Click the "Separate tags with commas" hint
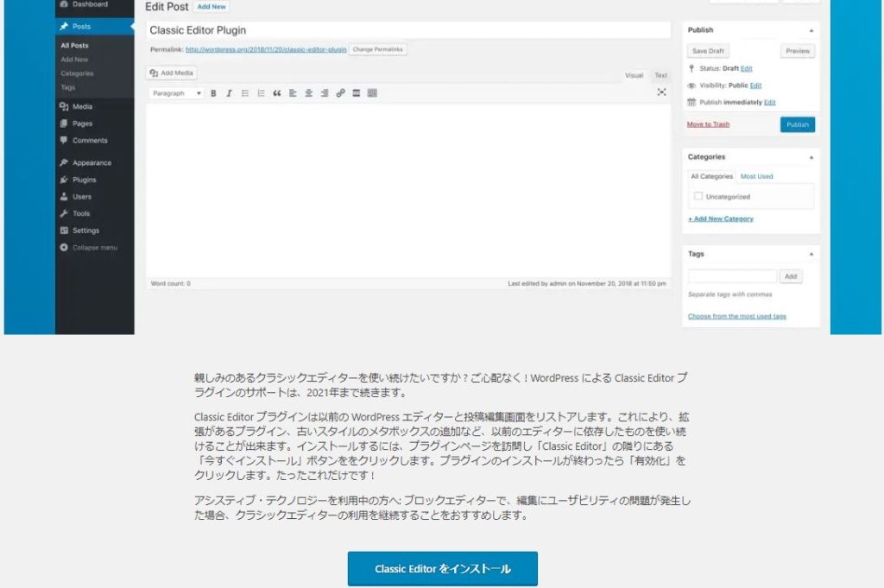Image resolution: width=884 pixels, height=588 pixels. click(x=730, y=294)
